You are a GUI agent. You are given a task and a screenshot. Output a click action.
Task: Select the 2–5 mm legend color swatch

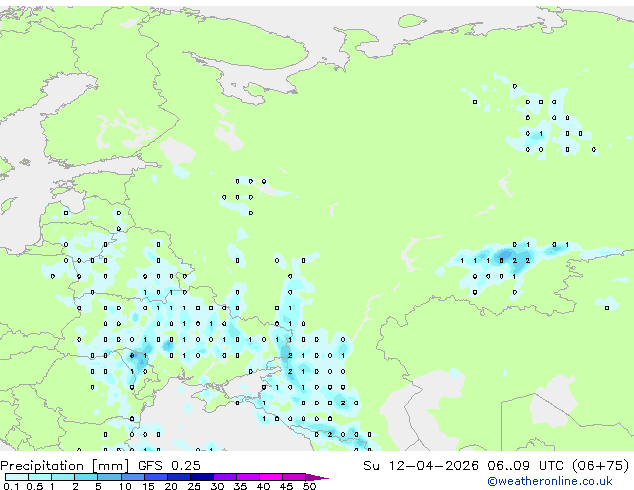click(x=86, y=477)
